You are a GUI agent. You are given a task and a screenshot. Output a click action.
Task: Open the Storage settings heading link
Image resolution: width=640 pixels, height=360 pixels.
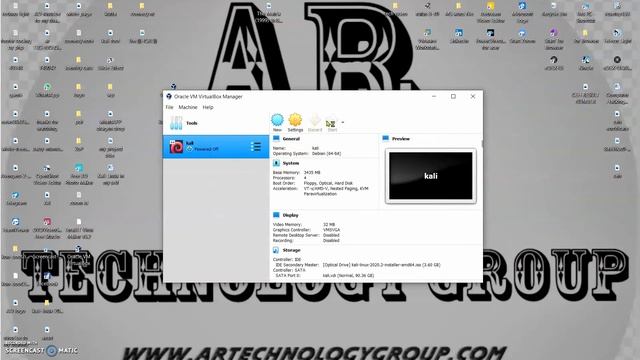click(x=291, y=250)
